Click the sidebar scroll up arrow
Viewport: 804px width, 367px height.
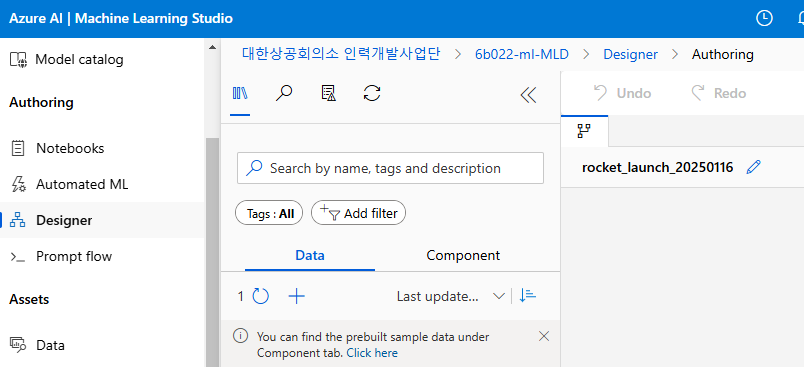[212, 48]
